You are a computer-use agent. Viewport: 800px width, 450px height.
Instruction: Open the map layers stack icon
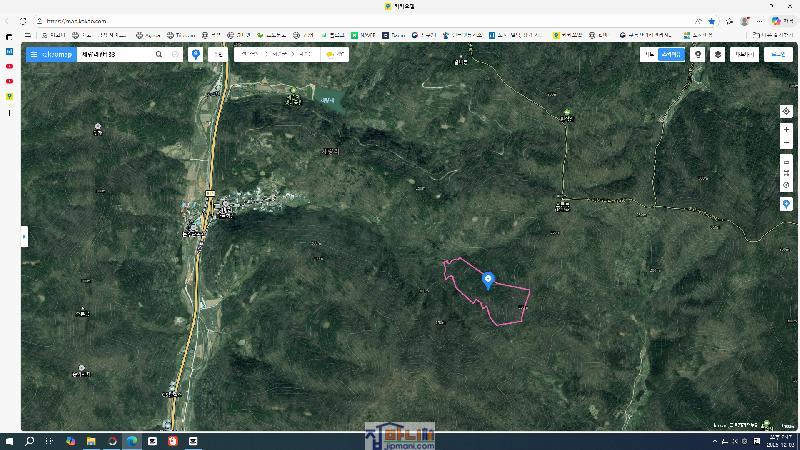(x=717, y=55)
